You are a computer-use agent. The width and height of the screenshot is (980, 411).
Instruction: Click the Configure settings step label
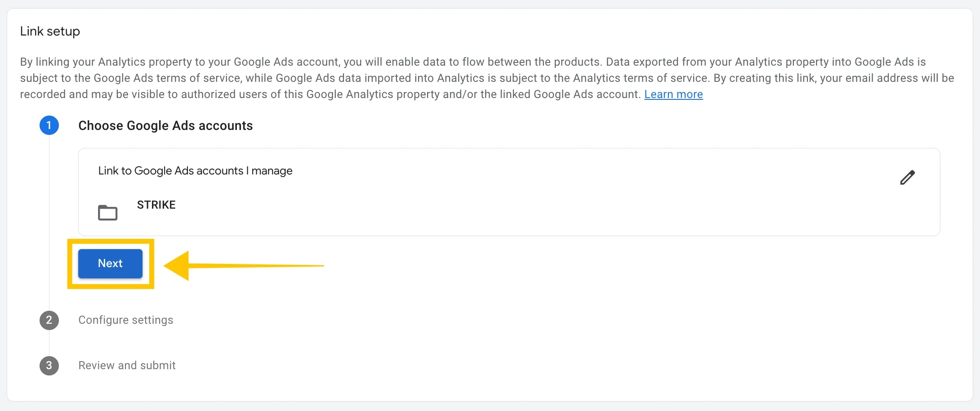pyautogui.click(x=126, y=320)
